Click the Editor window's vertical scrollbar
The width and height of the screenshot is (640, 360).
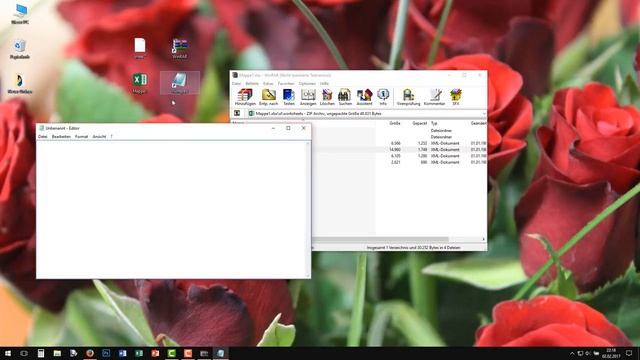click(x=308, y=209)
